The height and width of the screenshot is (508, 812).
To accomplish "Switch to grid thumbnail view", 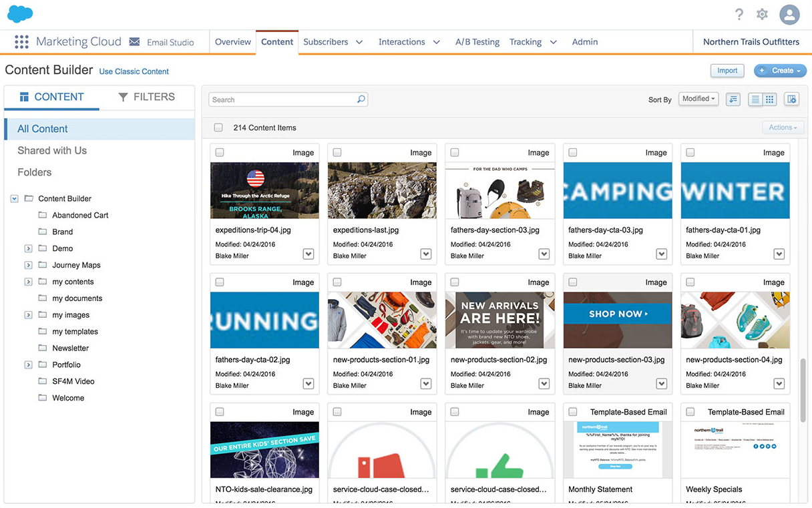I will click(x=770, y=99).
